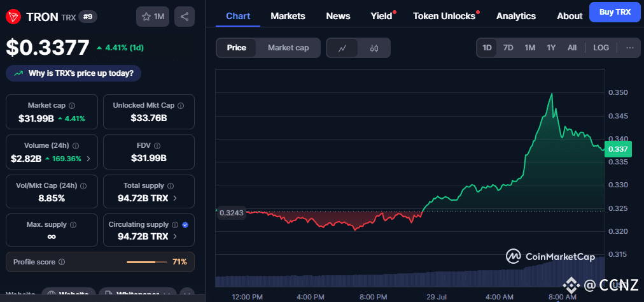Click the Profile score progress bar
The height and width of the screenshot is (302, 644).
click(146, 262)
